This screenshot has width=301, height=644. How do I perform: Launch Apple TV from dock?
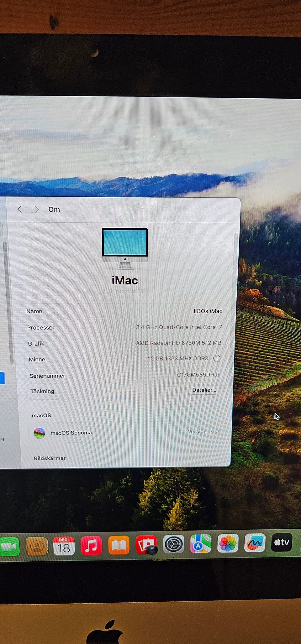pos(282,542)
